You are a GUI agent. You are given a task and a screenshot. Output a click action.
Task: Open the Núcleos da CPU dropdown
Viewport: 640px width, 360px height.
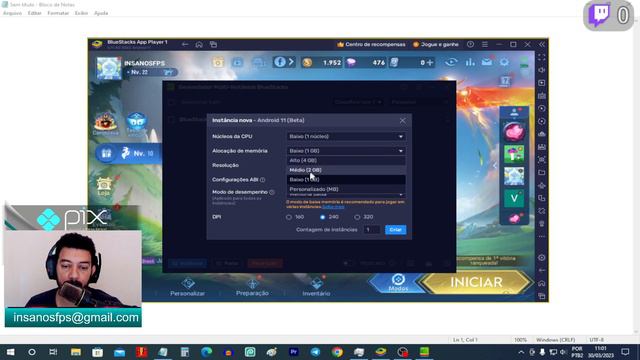(346, 136)
